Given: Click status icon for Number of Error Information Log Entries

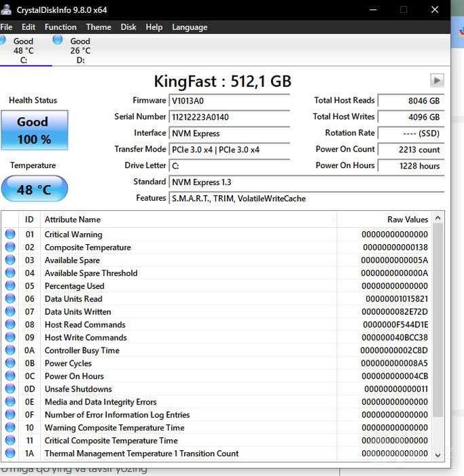Looking at the screenshot, I should (10, 414).
